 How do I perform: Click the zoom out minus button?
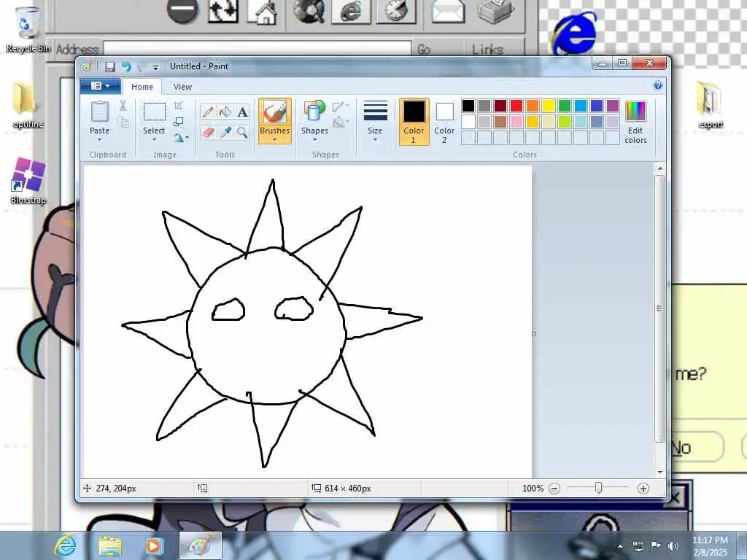click(x=554, y=489)
